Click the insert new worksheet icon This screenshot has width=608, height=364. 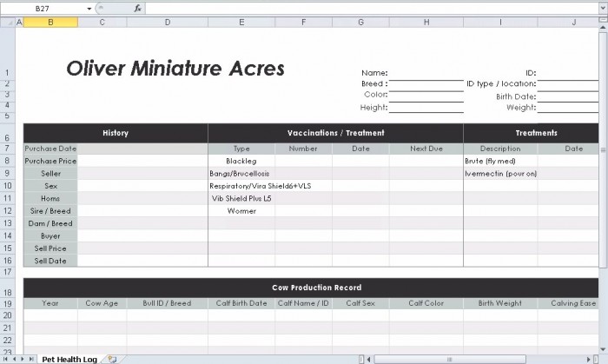coord(112,359)
